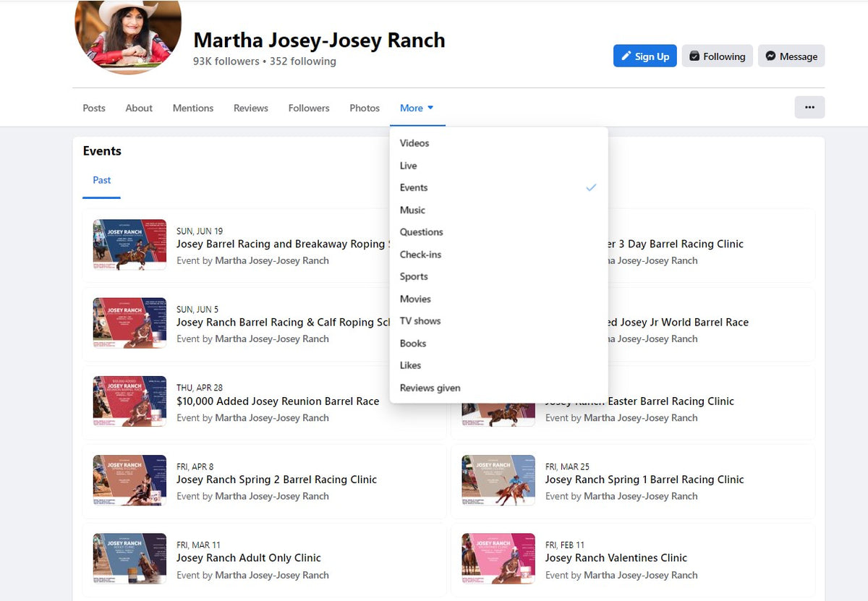Viewport: 868px width, 601px height.
Task: Click host link under Adult Only Clinic
Action: 272,575
